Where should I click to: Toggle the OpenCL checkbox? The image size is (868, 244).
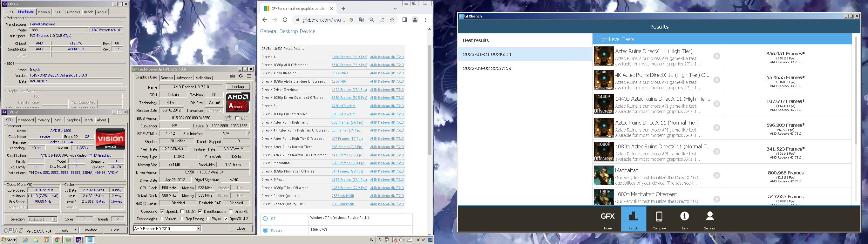click(x=162, y=212)
